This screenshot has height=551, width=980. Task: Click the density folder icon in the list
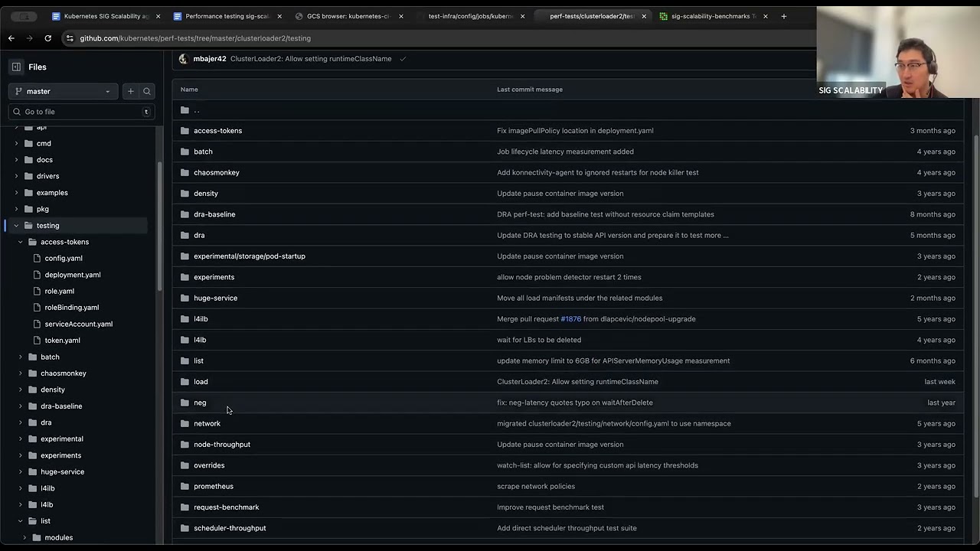coord(185,194)
